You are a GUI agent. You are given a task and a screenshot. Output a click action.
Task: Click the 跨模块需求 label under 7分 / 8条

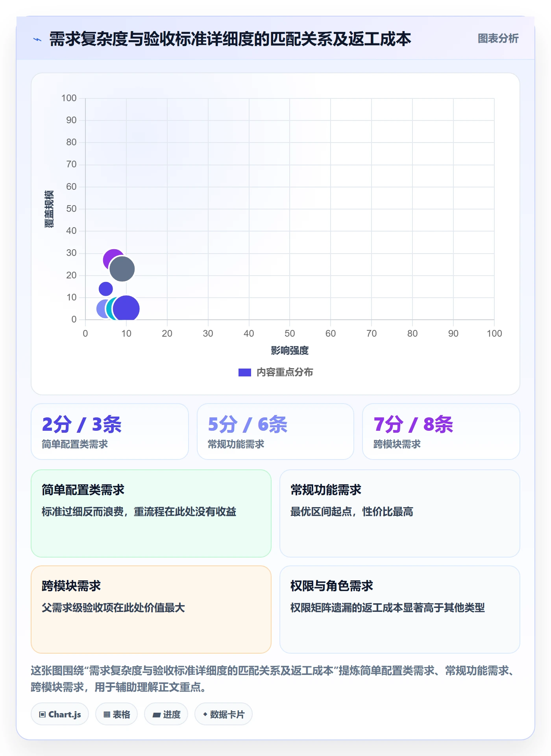[397, 444]
